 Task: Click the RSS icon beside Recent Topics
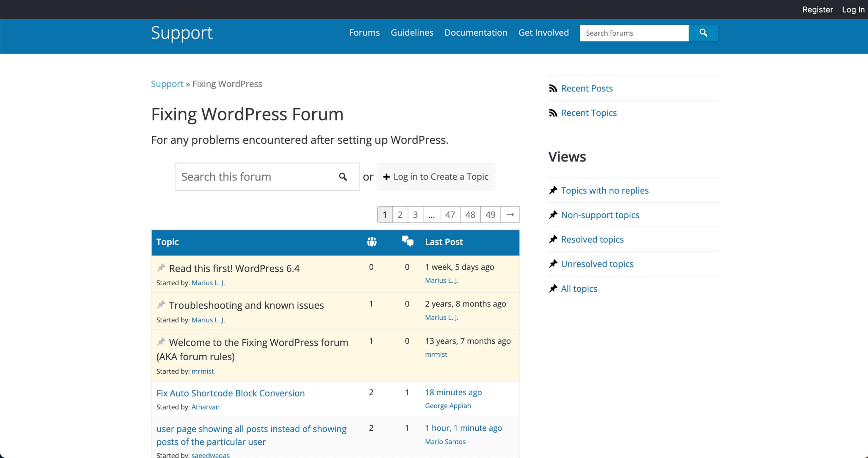click(x=553, y=113)
